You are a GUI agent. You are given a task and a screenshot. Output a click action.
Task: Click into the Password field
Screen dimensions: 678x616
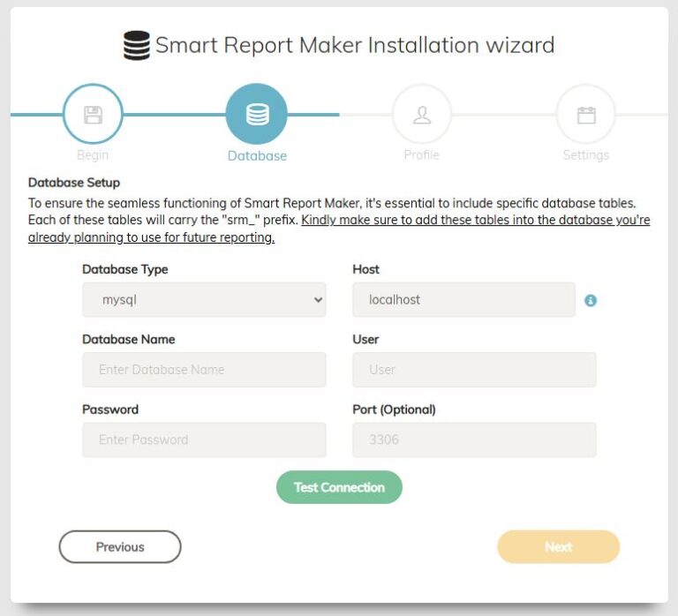204,439
